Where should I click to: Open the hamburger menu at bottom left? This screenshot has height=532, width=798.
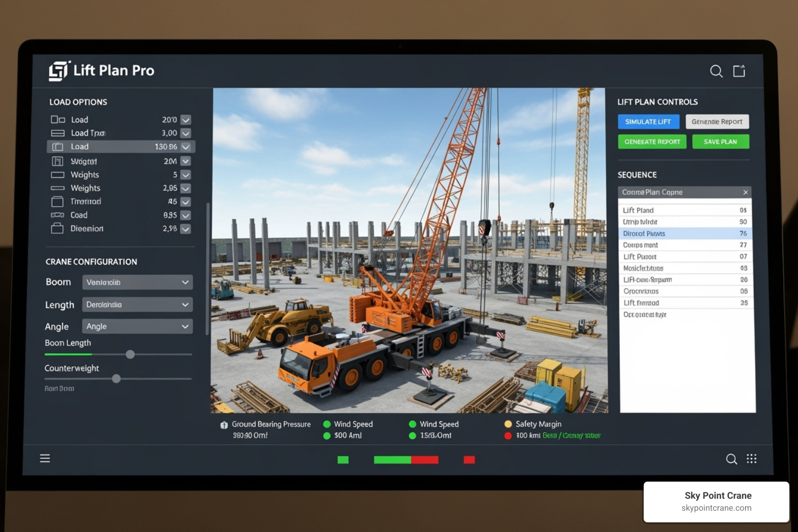coord(45,458)
